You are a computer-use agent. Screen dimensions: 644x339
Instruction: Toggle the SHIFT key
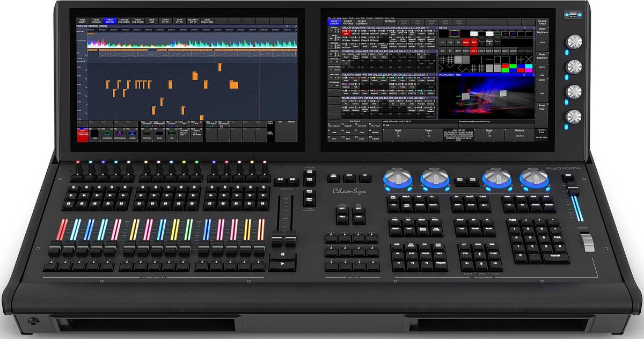[458, 207]
